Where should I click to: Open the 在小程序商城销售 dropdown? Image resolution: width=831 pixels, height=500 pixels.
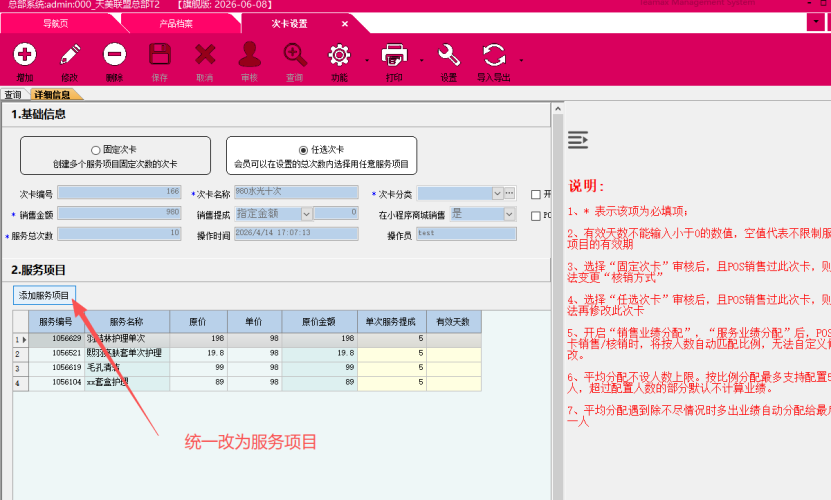point(509,214)
